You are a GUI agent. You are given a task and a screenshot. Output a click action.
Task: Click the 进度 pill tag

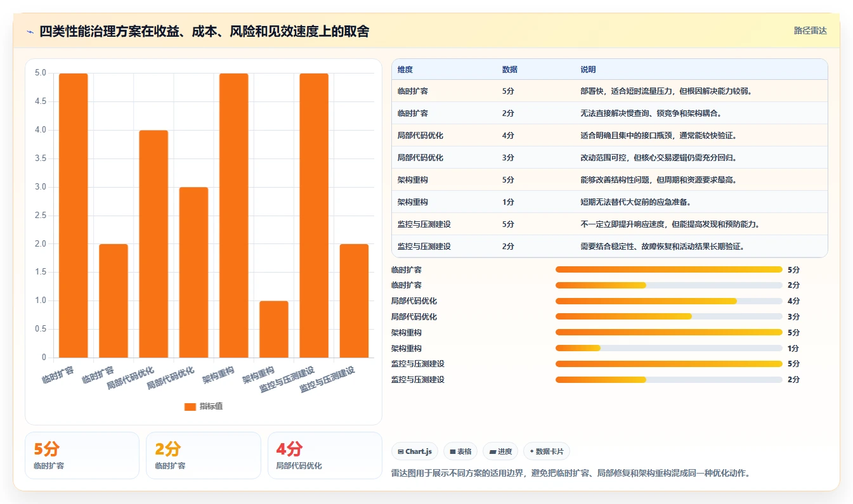(500, 451)
